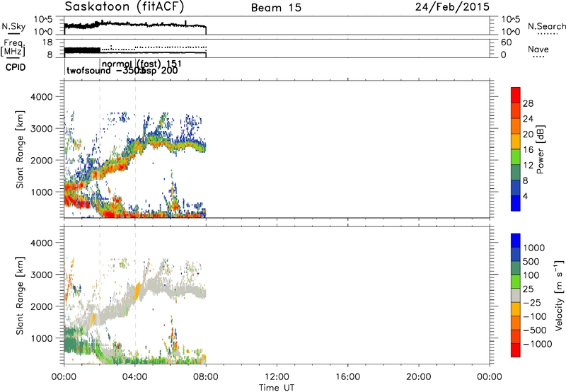Click the 20:00 time tick label
The image size is (566, 392).
(418, 377)
